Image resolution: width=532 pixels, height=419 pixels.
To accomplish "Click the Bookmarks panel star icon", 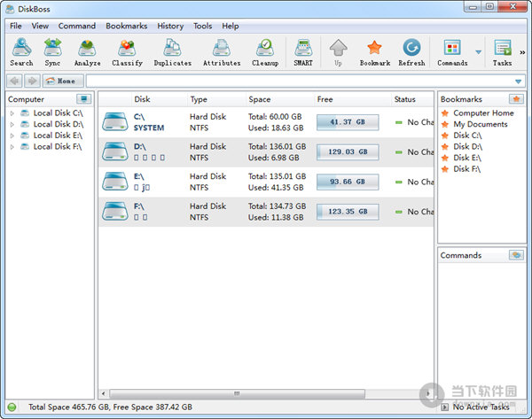I will [516, 99].
